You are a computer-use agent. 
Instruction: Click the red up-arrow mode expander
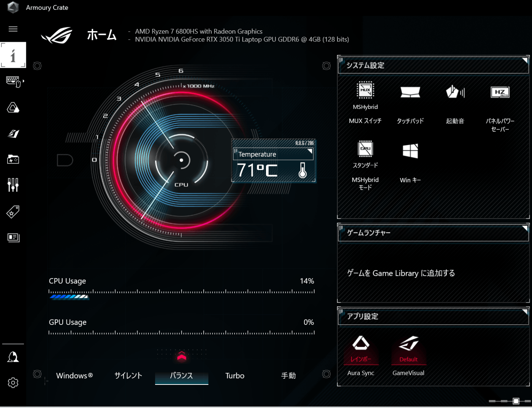(x=182, y=356)
